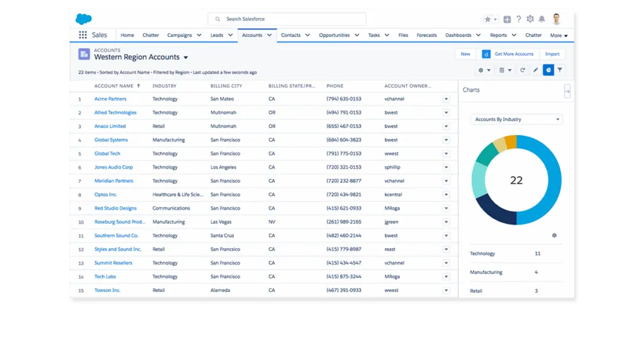Open the Acme Partners account link

pyautogui.click(x=111, y=99)
